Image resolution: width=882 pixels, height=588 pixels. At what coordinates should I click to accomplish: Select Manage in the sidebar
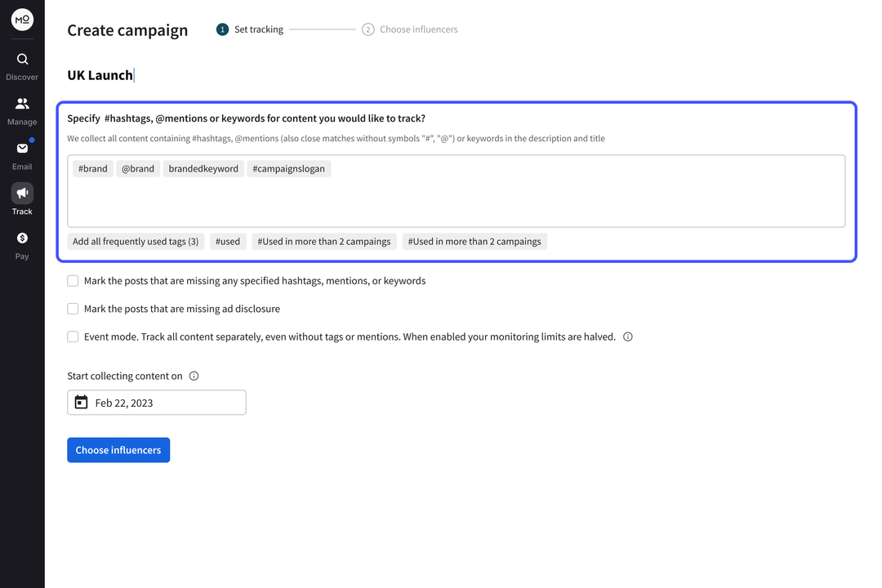pos(21,105)
